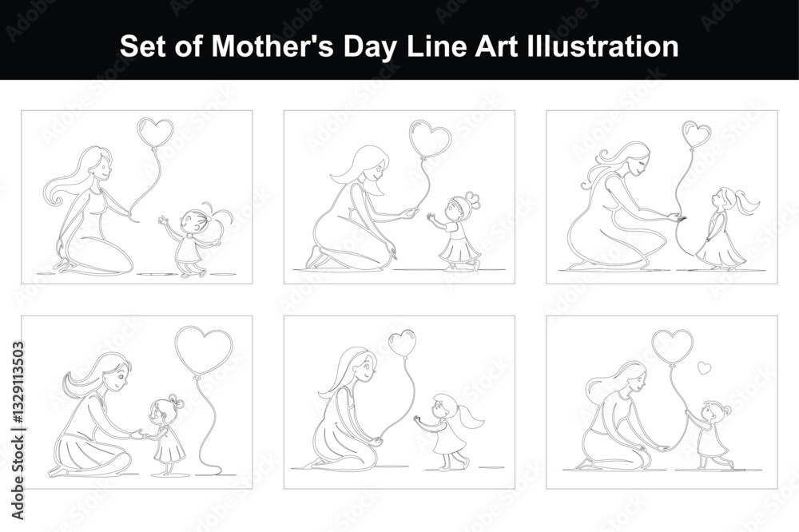Open the top-right line art panel
The height and width of the screenshot is (532, 799).
[662, 197]
